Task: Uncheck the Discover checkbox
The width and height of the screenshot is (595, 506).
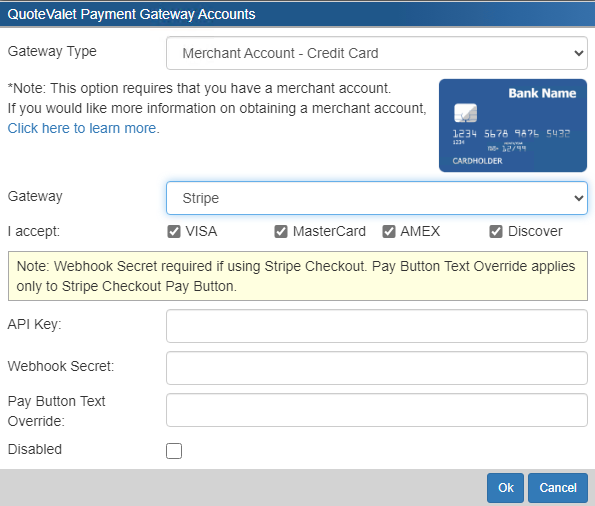Action: (496, 231)
